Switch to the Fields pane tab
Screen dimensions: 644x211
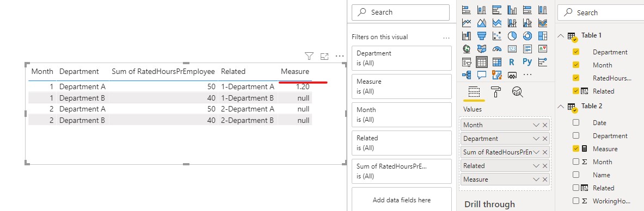click(474, 91)
